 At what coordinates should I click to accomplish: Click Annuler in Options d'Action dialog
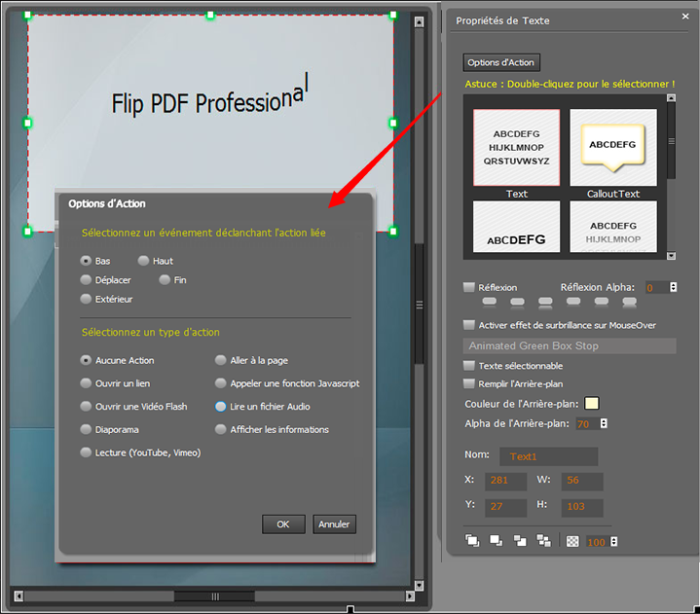tap(334, 524)
